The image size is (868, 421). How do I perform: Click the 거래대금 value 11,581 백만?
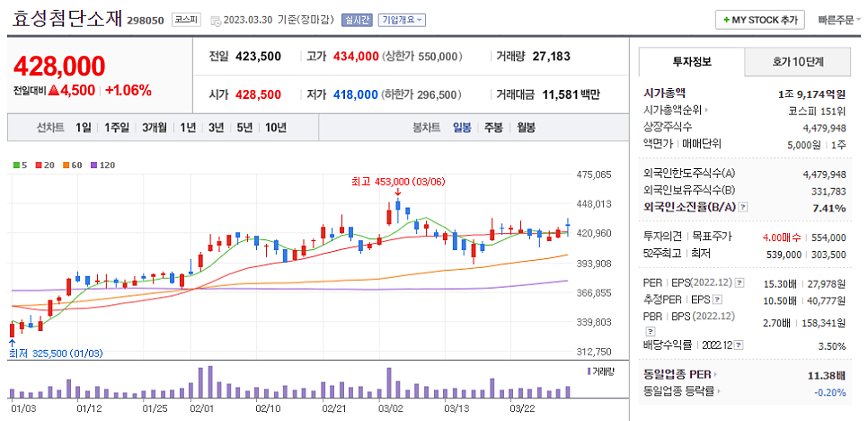(571, 94)
